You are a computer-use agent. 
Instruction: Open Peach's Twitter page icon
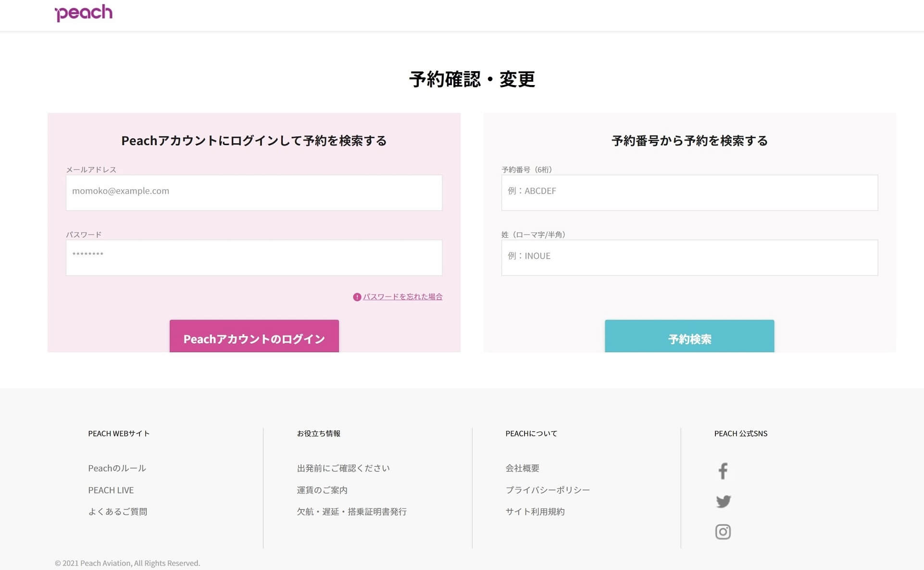[x=723, y=501]
